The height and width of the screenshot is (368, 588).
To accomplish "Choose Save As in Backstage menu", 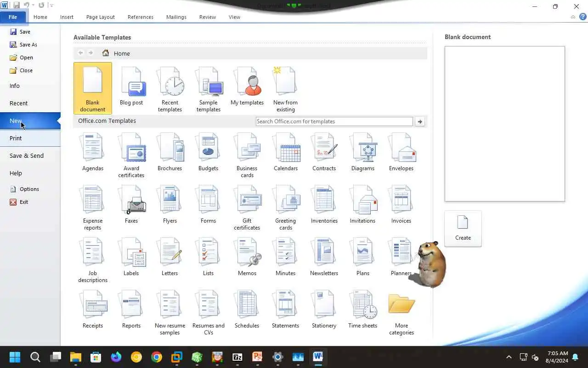I will pos(23,45).
